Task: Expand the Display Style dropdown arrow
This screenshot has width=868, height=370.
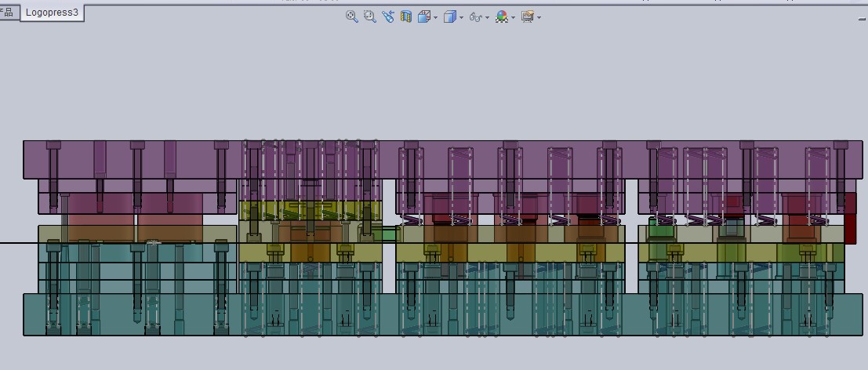Action: click(x=461, y=18)
